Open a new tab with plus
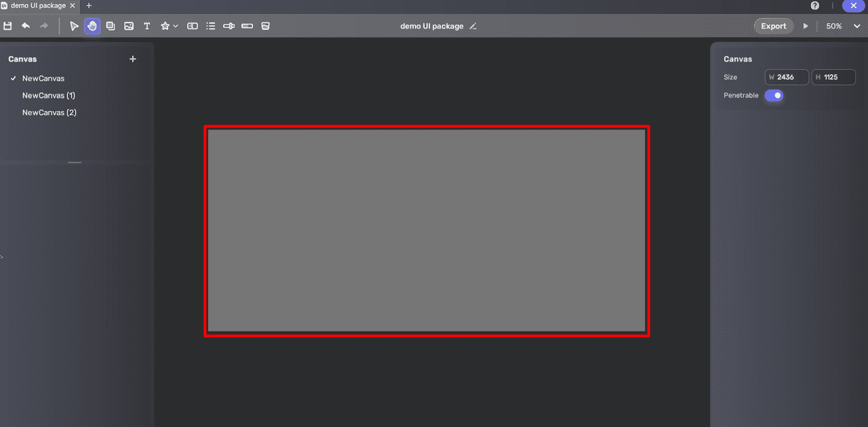This screenshot has width=868, height=427. [89, 5]
